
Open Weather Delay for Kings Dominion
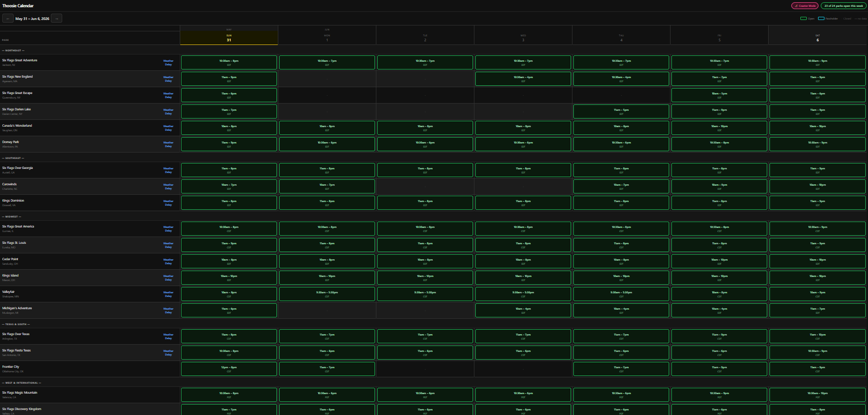point(168,203)
